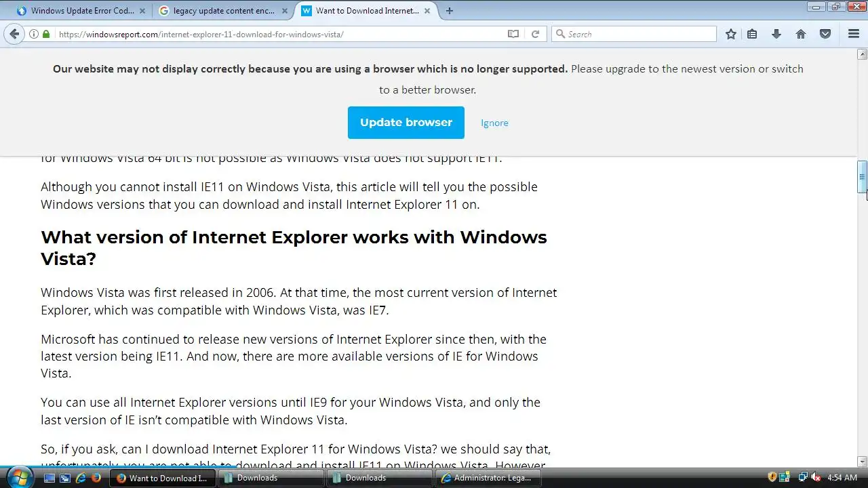The height and width of the screenshot is (488, 868).
Task: Open a new tab with the plus button
Action: point(450,10)
